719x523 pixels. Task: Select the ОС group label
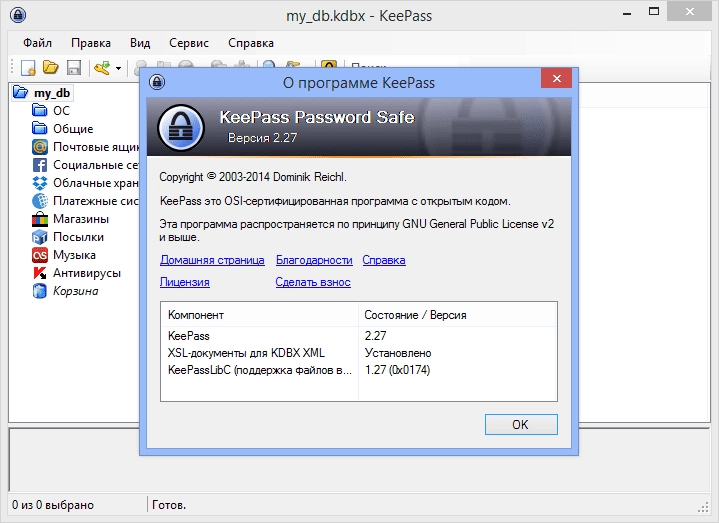61,111
